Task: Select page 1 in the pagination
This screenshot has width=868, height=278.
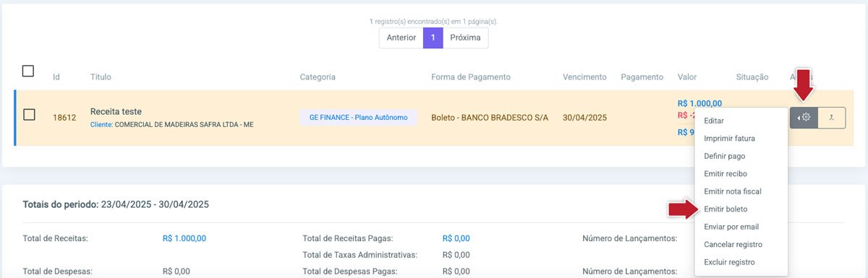Action: (433, 38)
